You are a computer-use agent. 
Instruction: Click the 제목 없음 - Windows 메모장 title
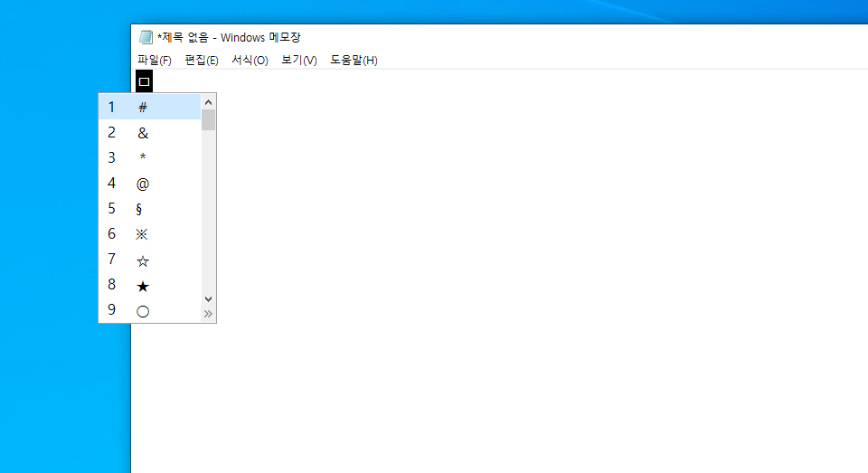[x=229, y=37]
